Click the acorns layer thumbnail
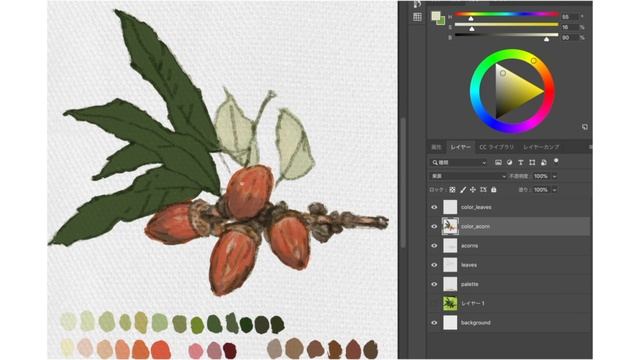Screen dimensions: 640x360 click(x=450, y=246)
